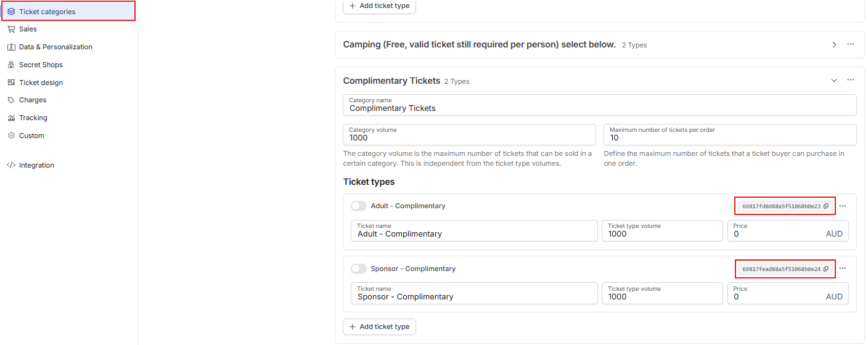Copy the Sponsor - Complimentary ticket ID
Viewport: 868px width, 345px height.
pyautogui.click(x=826, y=269)
